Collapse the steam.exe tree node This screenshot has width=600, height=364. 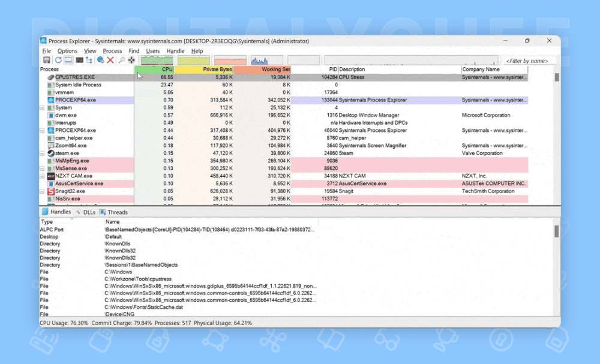[43, 154]
